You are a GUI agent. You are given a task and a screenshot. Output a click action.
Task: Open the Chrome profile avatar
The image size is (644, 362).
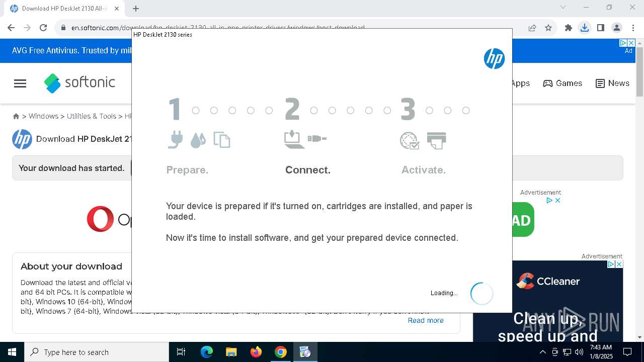(x=617, y=28)
